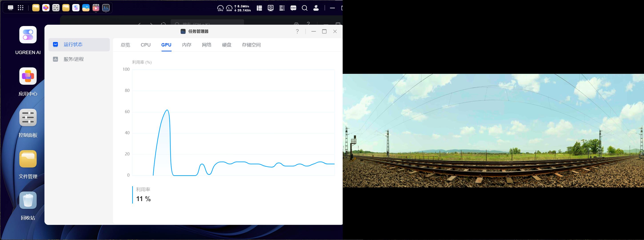644x240 pixels.
Task: Open the Photos app icon in the taskbar
Action: coord(86,8)
